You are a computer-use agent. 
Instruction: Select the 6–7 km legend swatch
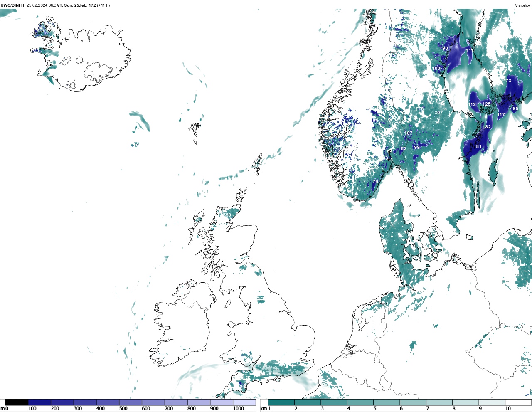[413, 402]
